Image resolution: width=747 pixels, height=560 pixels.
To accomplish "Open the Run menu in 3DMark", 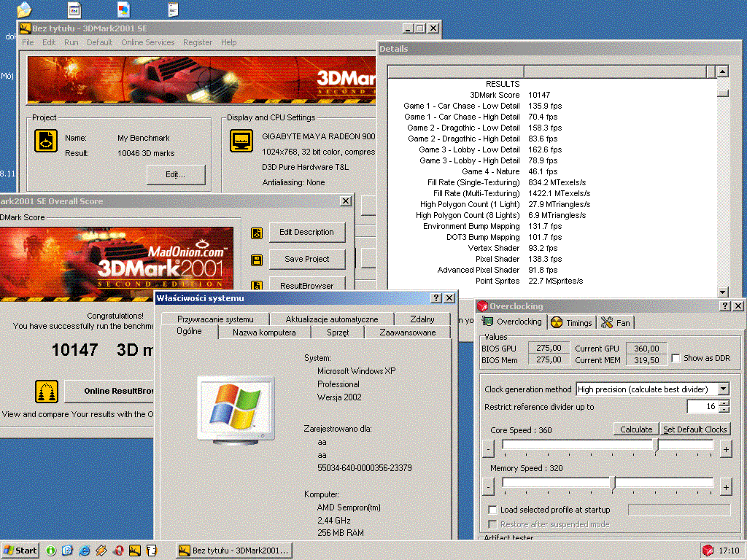I will pyautogui.click(x=71, y=42).
